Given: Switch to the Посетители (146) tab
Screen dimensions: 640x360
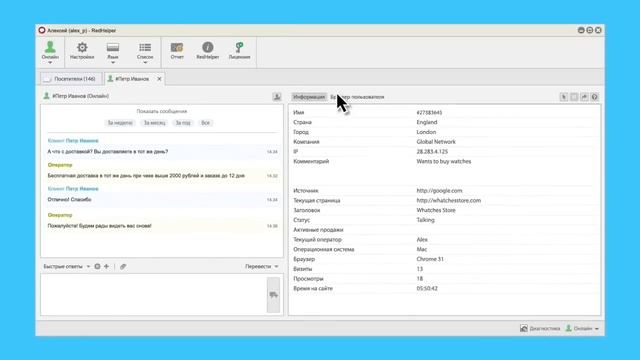Looking at the screenshot, I should point(70,79).
